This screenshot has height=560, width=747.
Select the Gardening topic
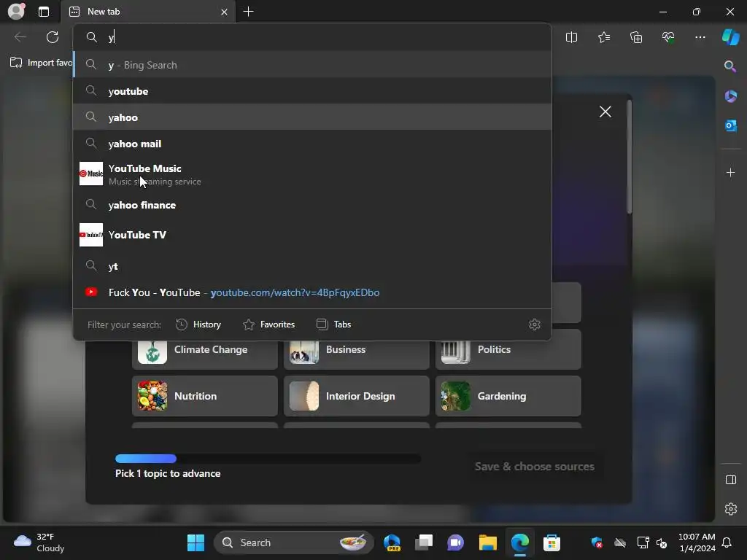(x=508, y=396)
